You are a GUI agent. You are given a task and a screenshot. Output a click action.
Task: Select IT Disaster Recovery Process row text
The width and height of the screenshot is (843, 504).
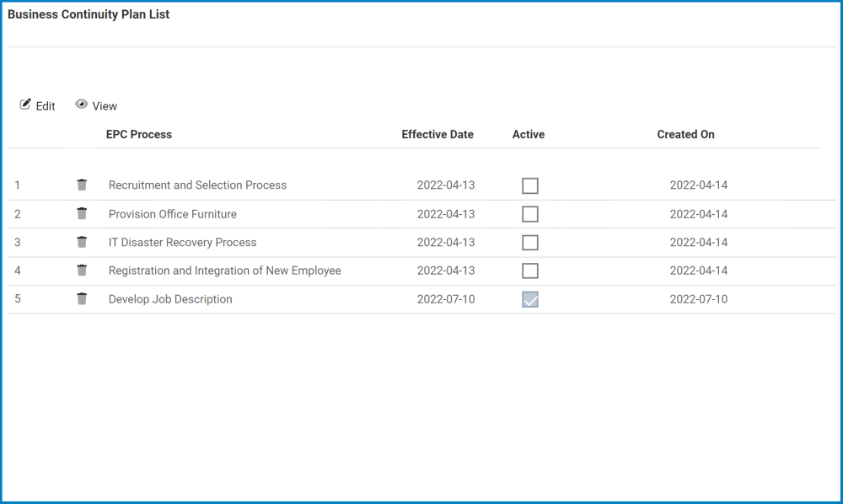click(182, 243)
